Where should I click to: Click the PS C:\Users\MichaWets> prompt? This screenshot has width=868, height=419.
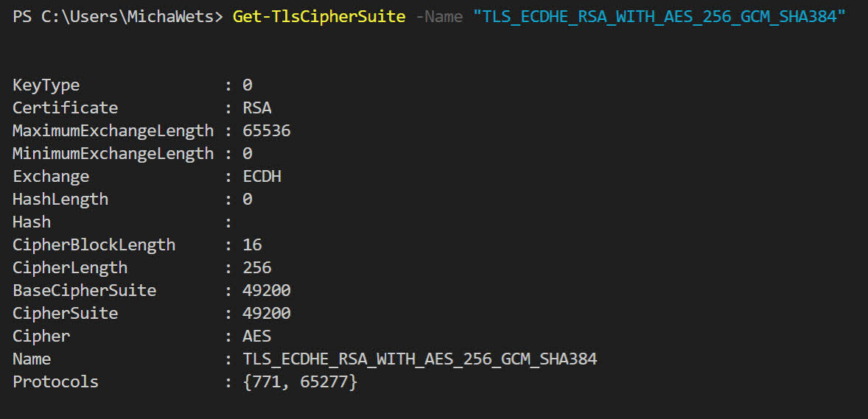tap(118, 17)
